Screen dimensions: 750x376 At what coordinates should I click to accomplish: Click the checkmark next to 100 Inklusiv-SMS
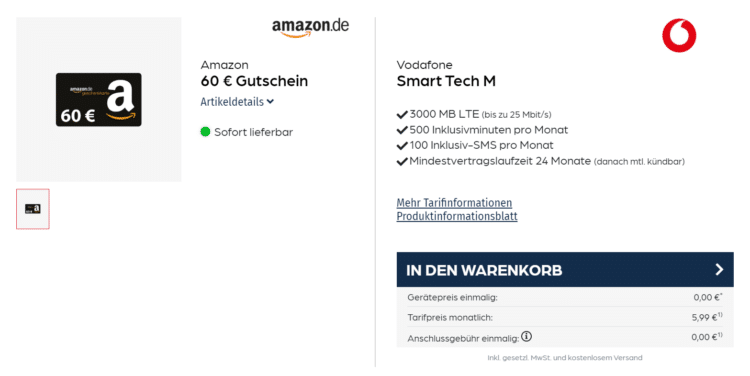402,145
